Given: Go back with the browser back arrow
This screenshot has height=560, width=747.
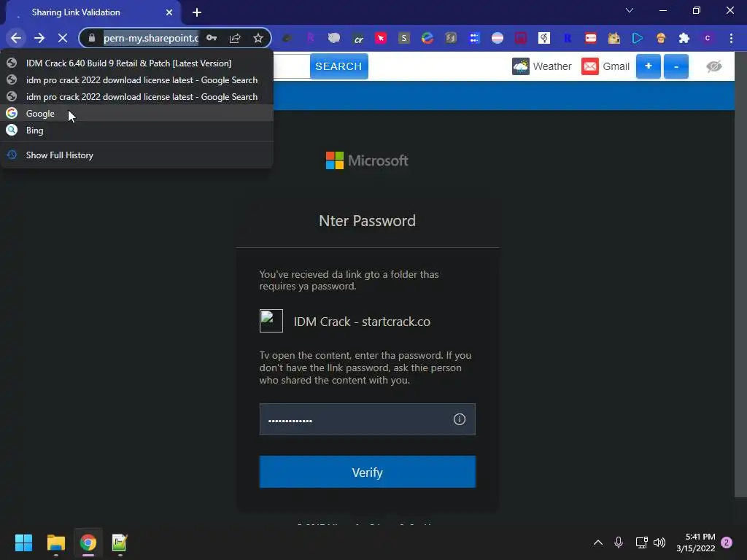Looking at the screenshot, I should pyautogui.click(x=16, y=38).
